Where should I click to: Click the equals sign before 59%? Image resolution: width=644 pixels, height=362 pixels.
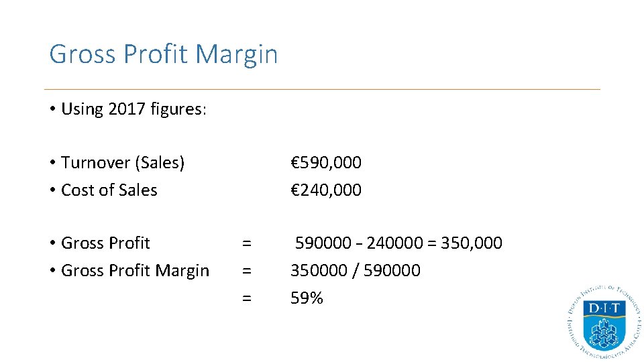(246, 298)
